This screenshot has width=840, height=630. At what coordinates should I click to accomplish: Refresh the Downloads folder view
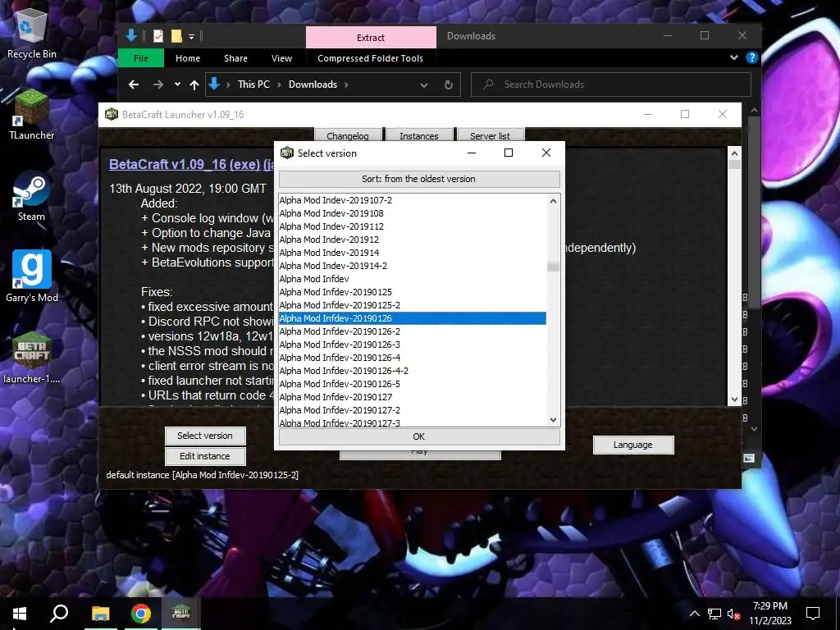click(449, 84)
